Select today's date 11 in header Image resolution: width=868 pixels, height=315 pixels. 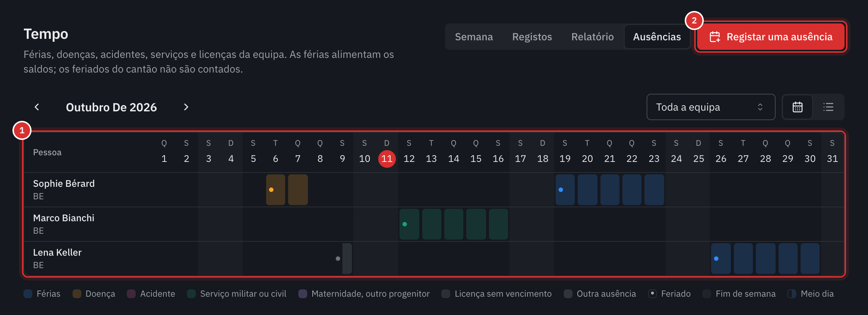[x=387, y=159]
